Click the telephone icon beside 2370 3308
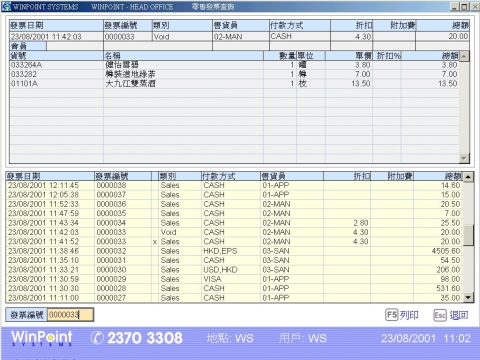 [97, 338]
